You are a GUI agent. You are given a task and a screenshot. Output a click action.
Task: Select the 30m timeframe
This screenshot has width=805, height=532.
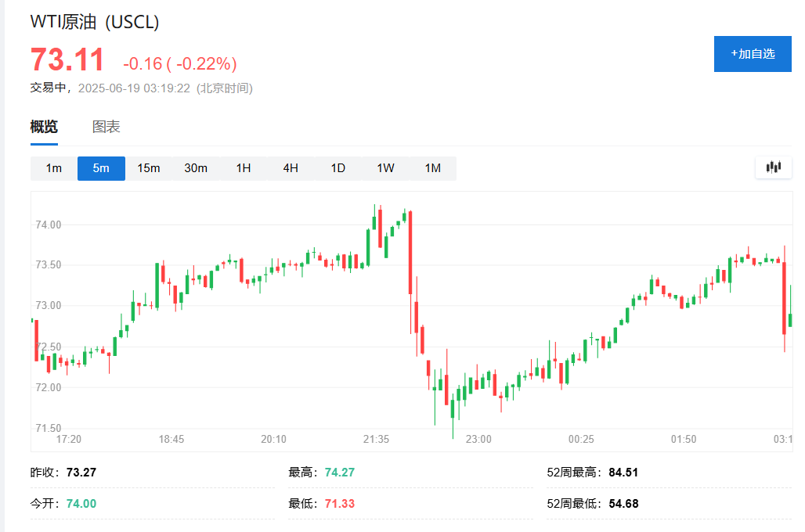[196, 168]
